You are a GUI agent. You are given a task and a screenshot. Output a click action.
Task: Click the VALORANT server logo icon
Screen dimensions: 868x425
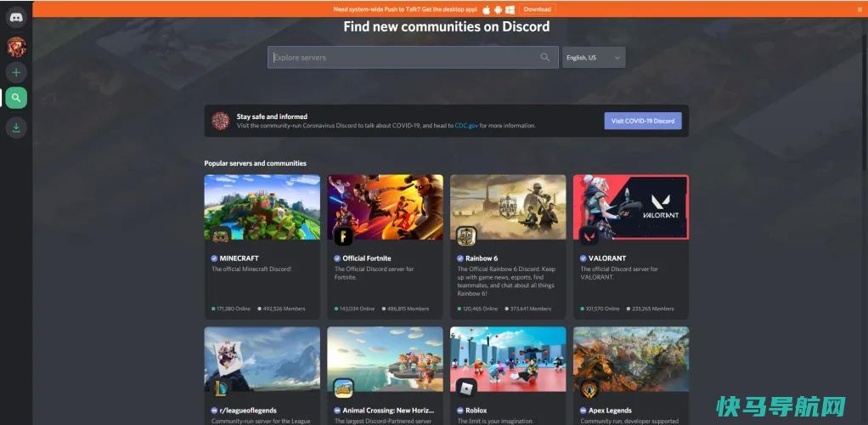(x=589, y=236)
